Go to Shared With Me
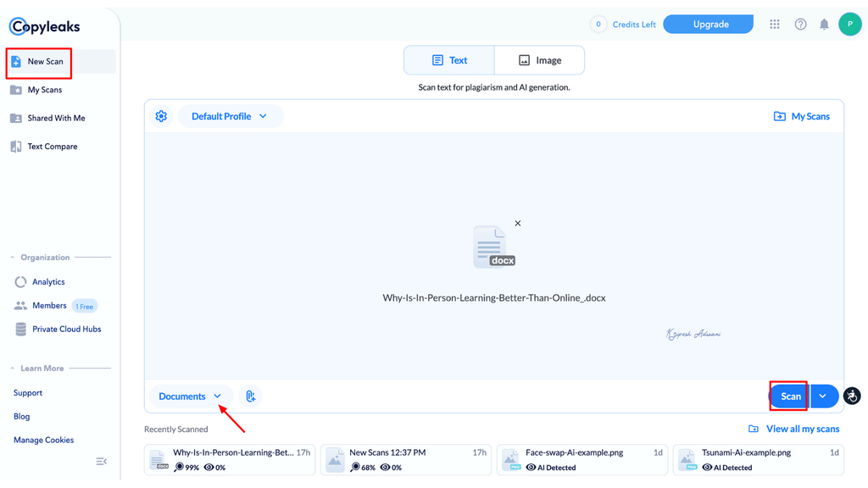The width and height of the screenshot is (868, 488). (x=56, y=118)
